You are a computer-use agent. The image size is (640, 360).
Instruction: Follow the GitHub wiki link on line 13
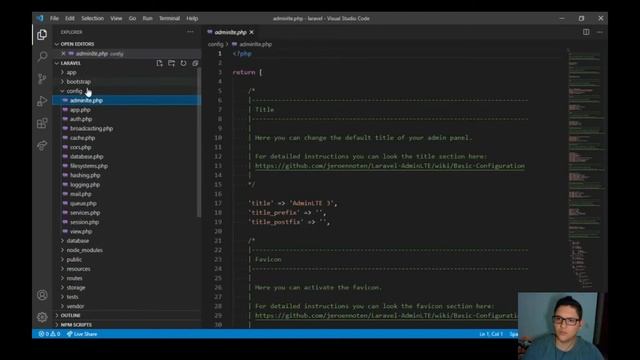coord(390,166)
